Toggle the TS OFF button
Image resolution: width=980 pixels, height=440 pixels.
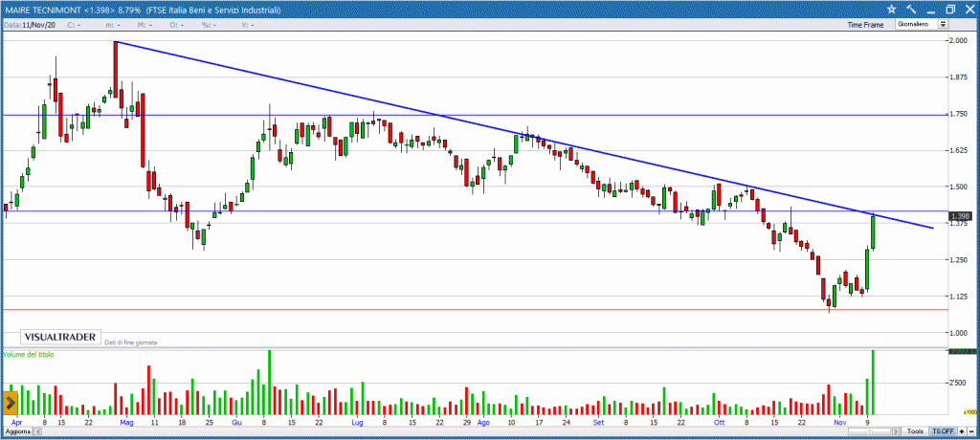[943, 432]
